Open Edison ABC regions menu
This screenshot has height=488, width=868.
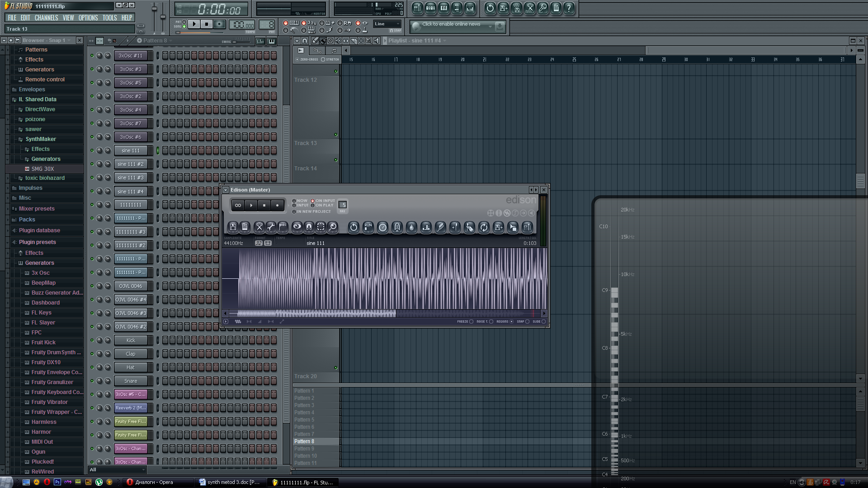pos(283,227)
